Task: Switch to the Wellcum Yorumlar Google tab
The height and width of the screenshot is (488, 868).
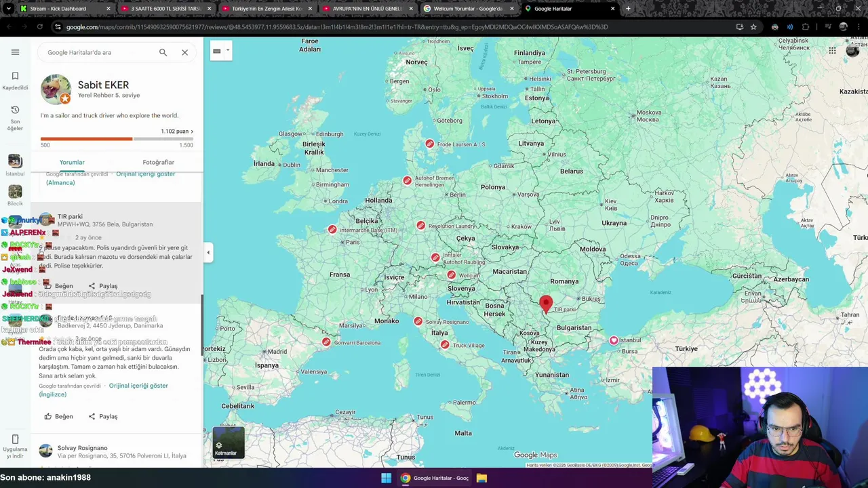Action: (470, 9)
